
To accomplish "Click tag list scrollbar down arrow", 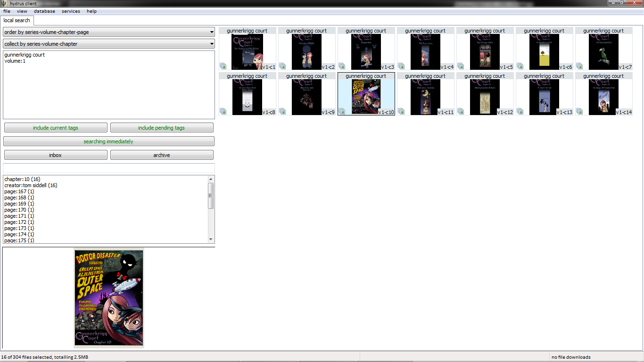I will coord(211,240).
